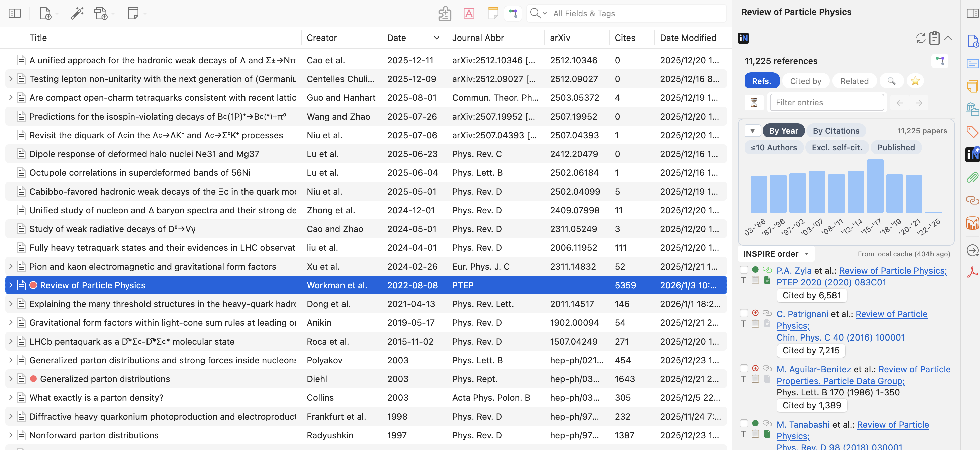Open the P.A. Zyla author link
Screen dimensions: 980x450
(x=794, y=271)
